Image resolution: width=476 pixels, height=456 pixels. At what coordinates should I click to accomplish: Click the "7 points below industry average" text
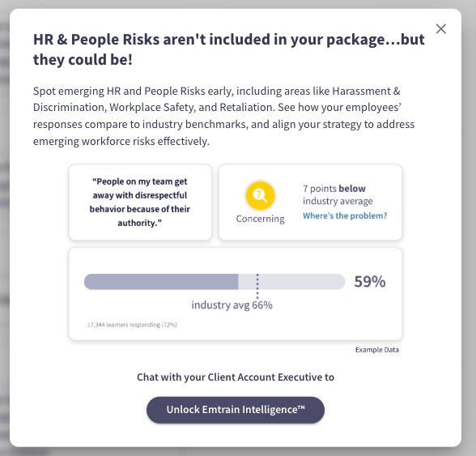[338, 194]
